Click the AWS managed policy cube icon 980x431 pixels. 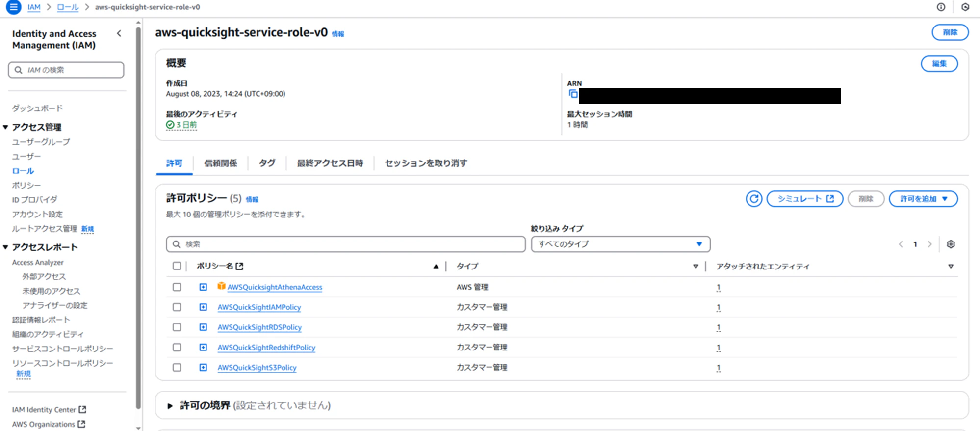coord(221,286)
